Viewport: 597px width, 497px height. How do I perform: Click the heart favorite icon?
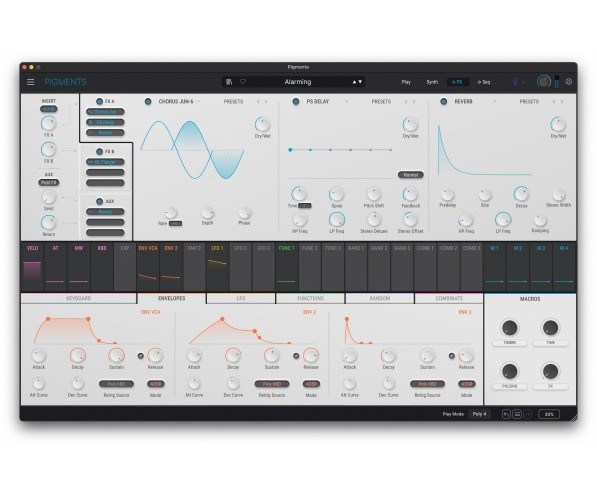tap(243, 82)
